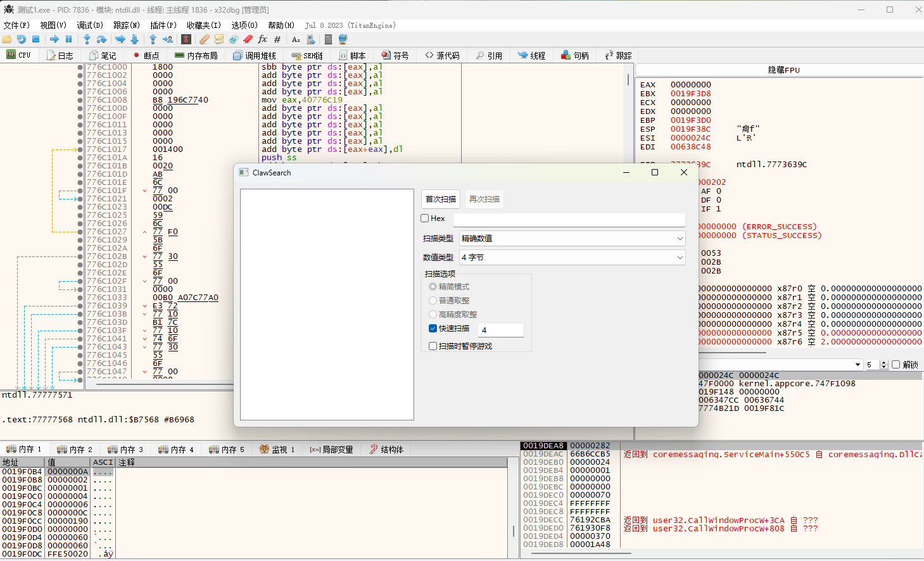
Task: Select the 普通取整 radio button
Action: [x=433, y=301]
